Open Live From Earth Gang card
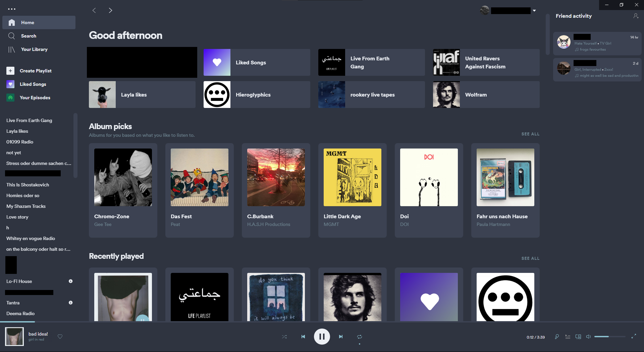644x352 pixels. click(372, 62)
